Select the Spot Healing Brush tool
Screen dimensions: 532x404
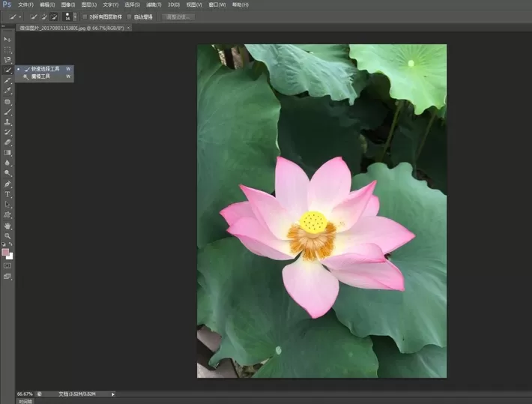[x=7, y=101]
